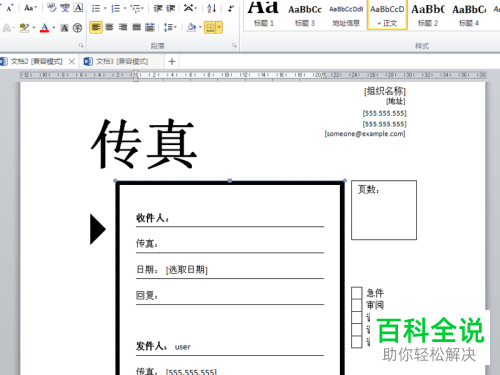Select the table's top center resize handle
The image size is (500, 375).
click(x=230, y=181)
